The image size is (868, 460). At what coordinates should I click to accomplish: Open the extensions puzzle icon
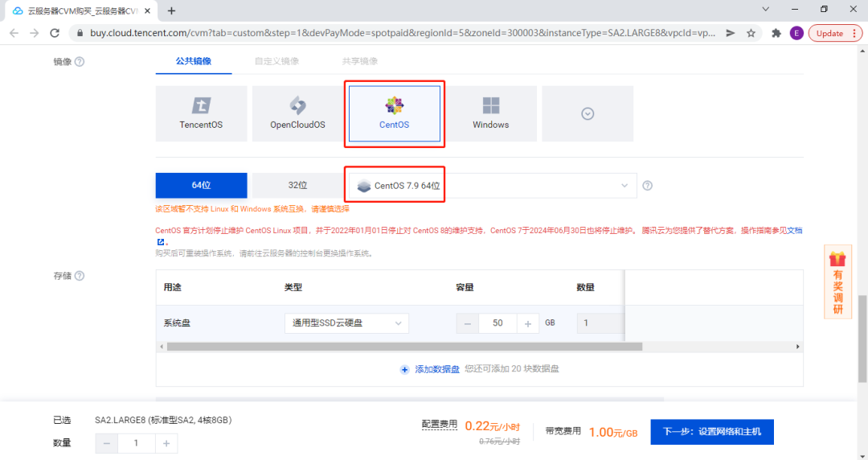pyautogui.click(x=776, y=33)
